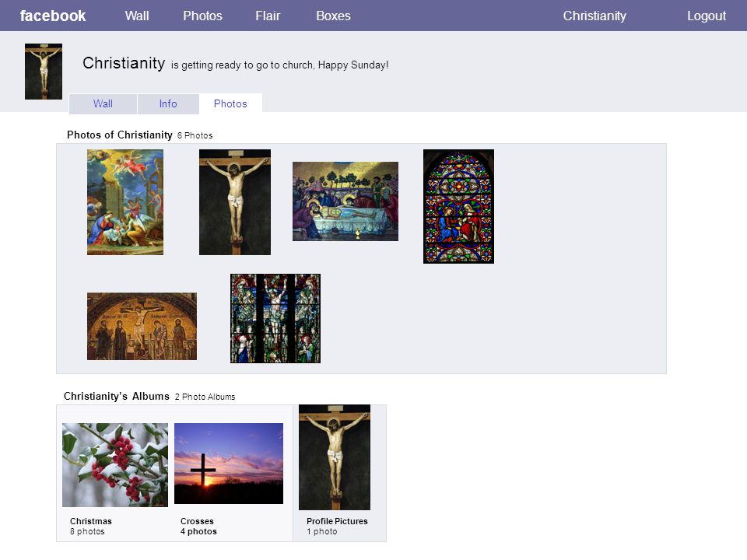Open the golden apse mosaic photo

click(x=142, y=326)
